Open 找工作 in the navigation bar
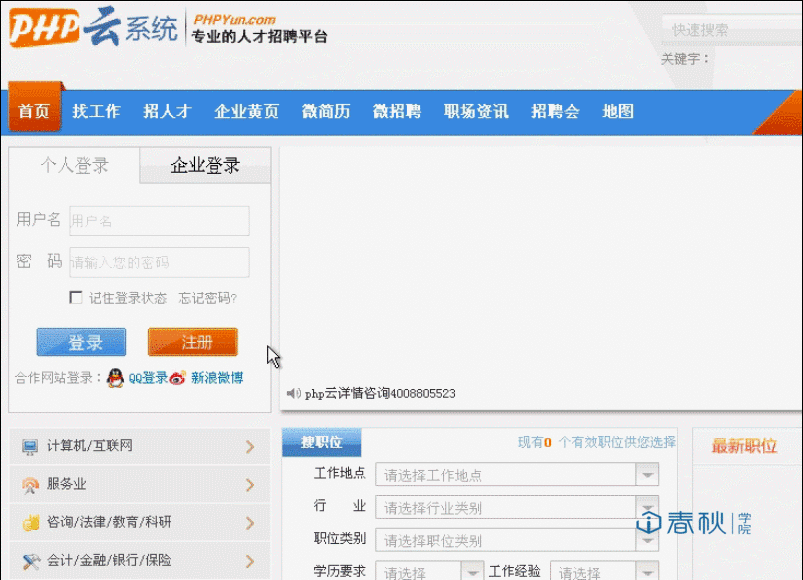Screen dimensions: 803x580 (96, 112)
